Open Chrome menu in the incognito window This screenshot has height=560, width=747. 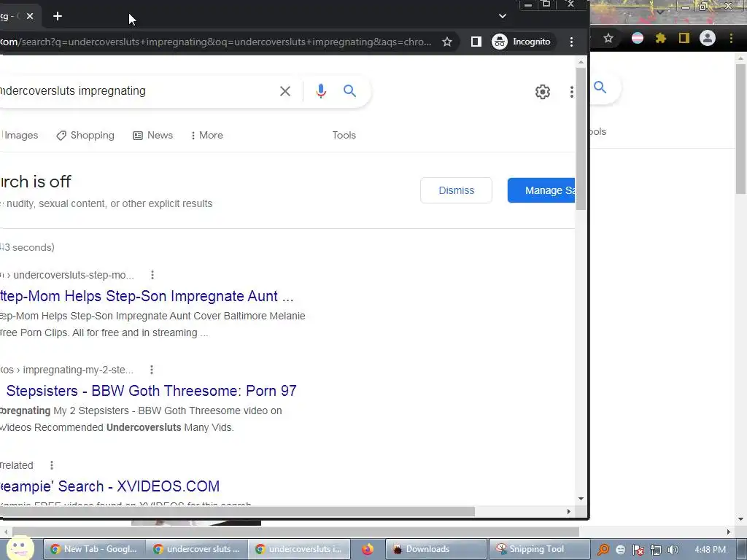571,42
